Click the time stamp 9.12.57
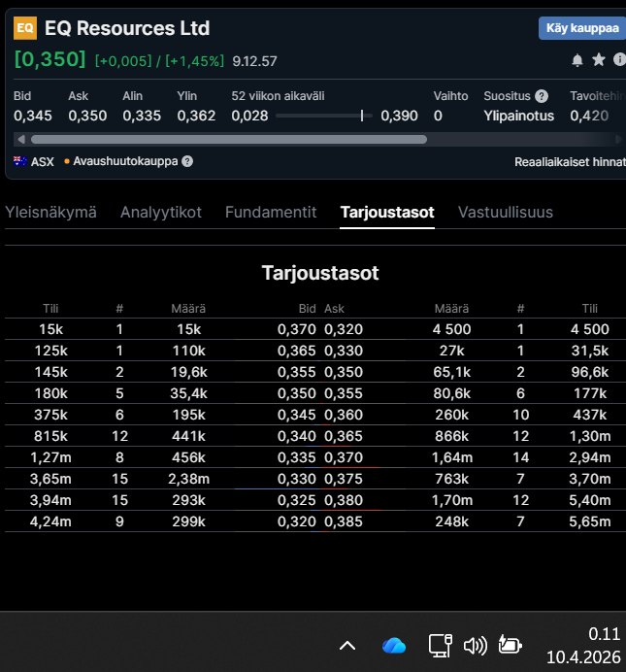The height and width of the screenshot is (672, 626). (254, 61)
